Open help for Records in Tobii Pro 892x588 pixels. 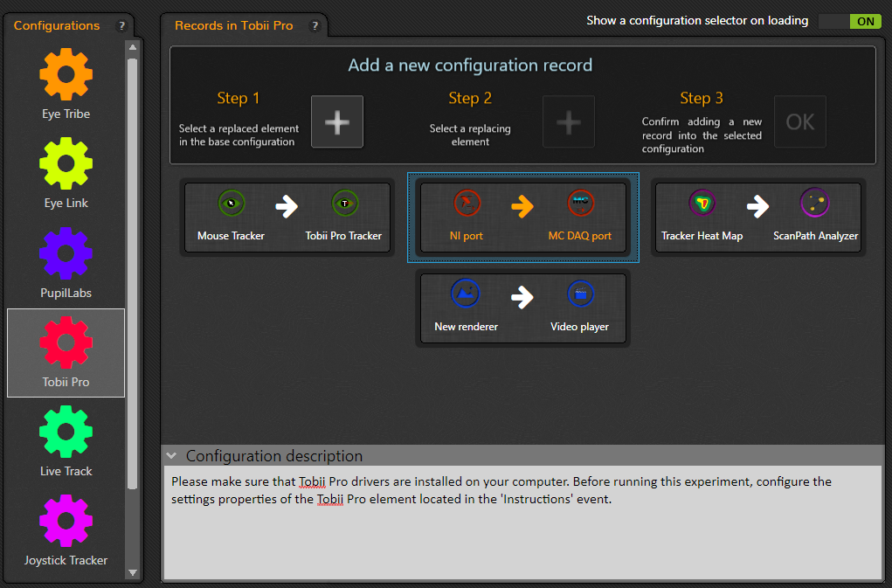tap(315, 26)
